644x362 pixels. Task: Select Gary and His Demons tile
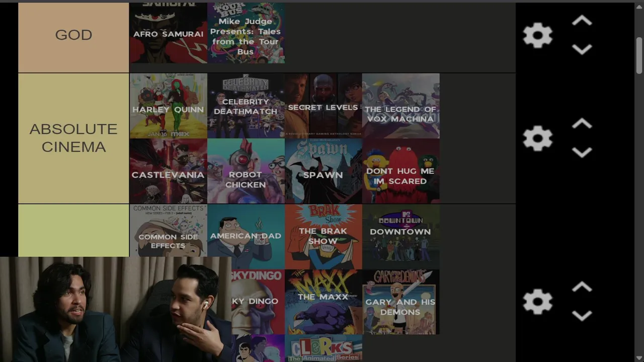coord(401,302)
